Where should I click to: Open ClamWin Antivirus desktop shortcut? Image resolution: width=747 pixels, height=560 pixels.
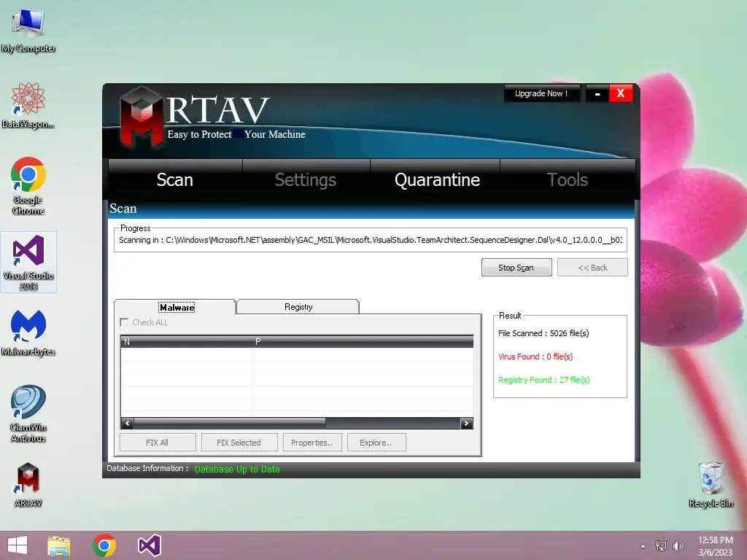[28, 413]
